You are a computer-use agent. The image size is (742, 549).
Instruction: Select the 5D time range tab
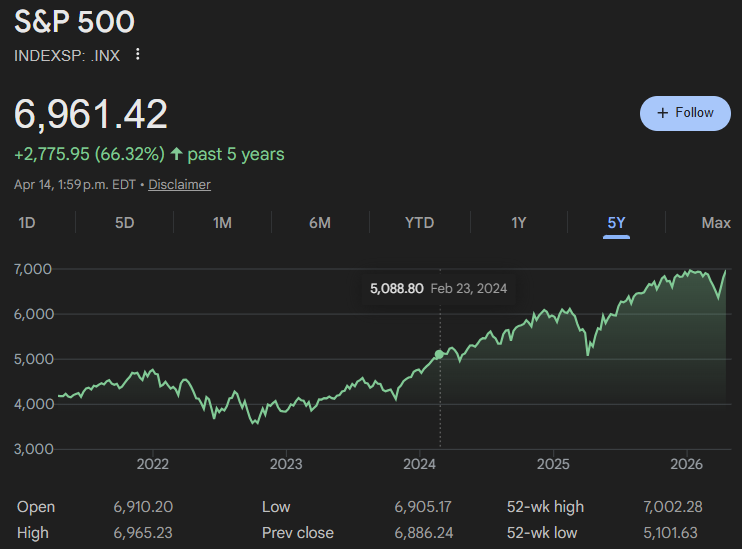(124, 223)
